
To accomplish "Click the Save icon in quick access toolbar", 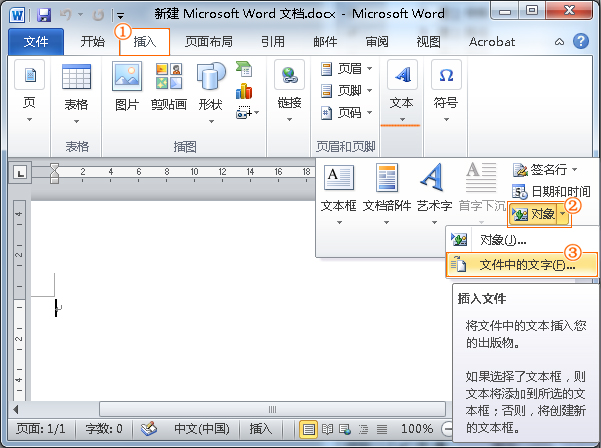I will coord(44,15).
